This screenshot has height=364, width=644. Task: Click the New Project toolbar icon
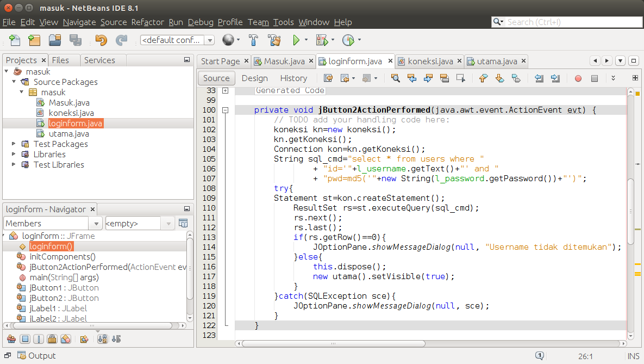pyautogui.click(x=34, y=40)
